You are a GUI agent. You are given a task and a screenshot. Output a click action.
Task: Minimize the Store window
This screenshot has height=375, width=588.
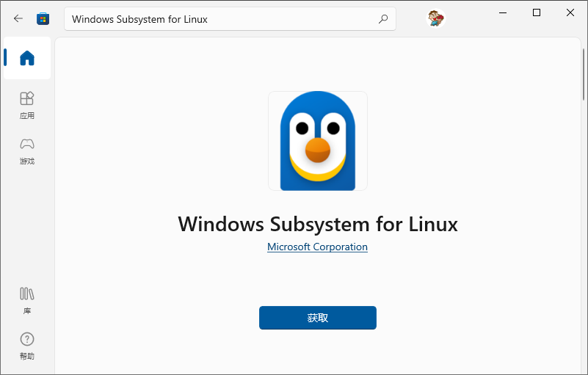(503, 12)
